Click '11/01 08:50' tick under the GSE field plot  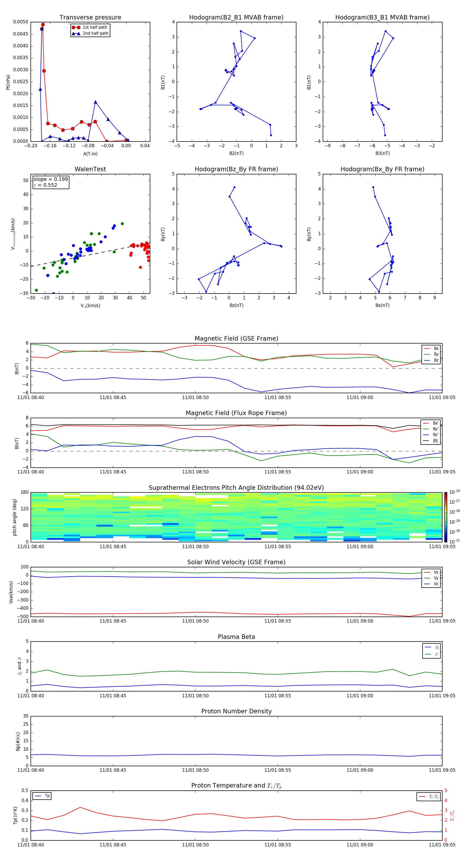pyautogui.click(x=195, y=398)
